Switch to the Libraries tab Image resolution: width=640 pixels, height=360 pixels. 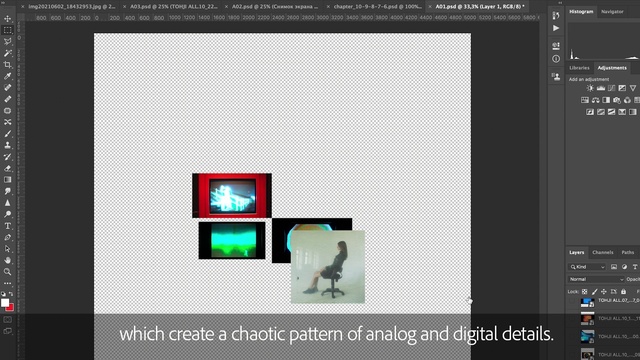pos(579,68)
